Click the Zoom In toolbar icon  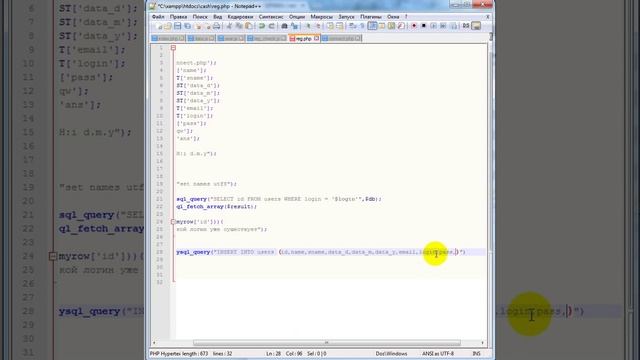308,26
